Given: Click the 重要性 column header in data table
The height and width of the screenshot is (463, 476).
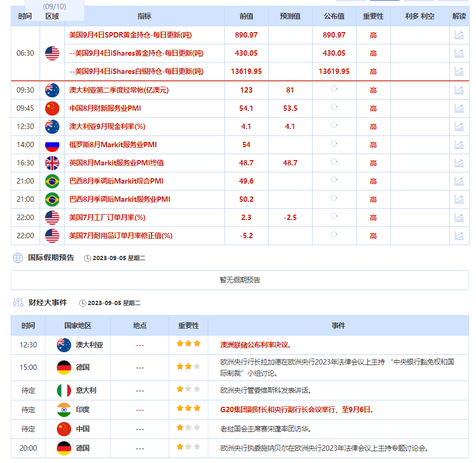Looking at the screenshot, I should pos(373,17).
